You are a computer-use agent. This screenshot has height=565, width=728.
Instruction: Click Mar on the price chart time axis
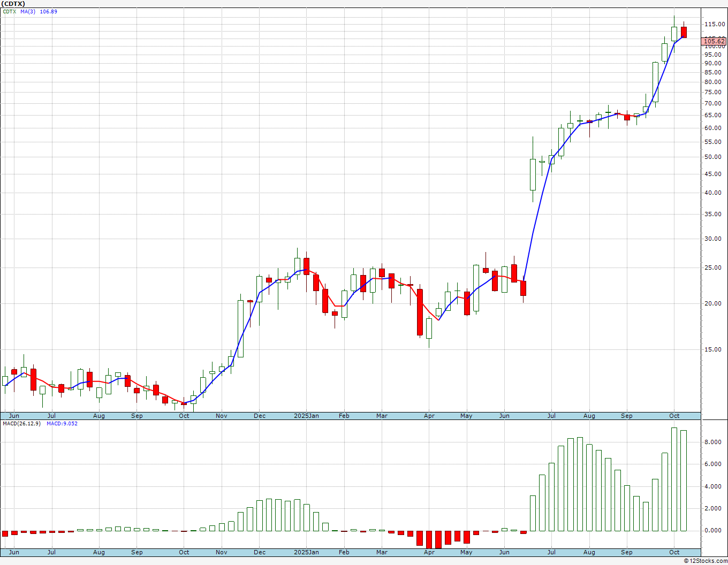(382, 416)
